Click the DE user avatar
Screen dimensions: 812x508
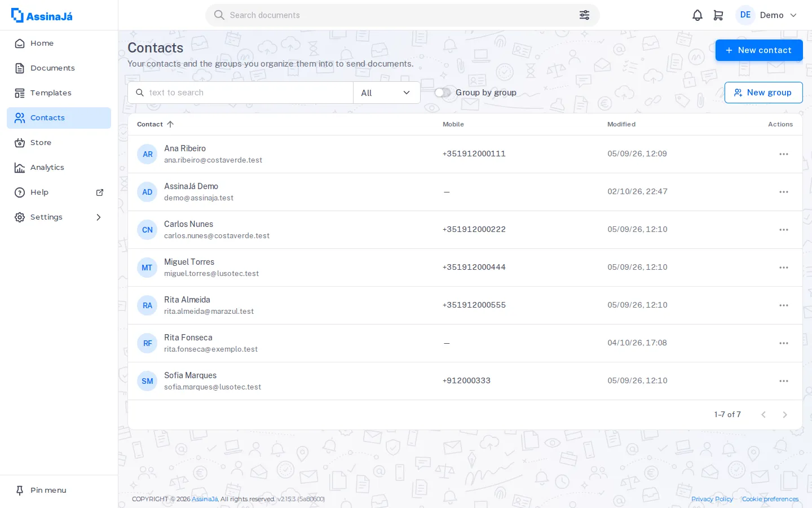[745, 15]
